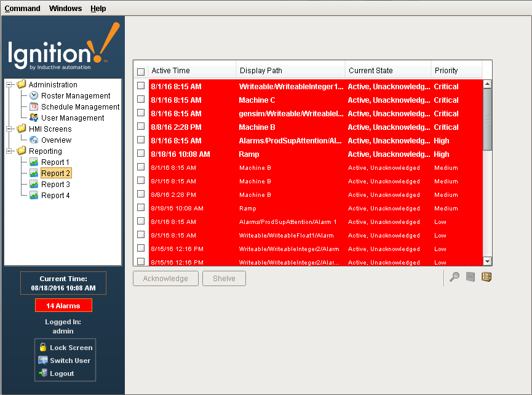Check the select-all checkbox in table header
The image size is (532, 395).
point(140,71)
